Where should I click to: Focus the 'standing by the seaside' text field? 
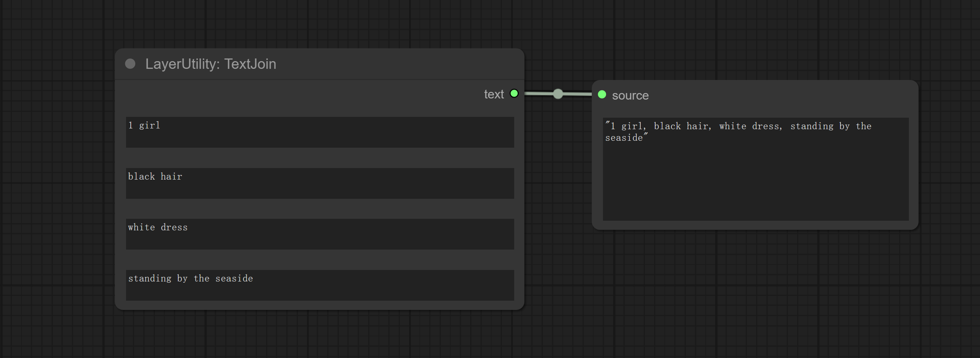pyautogui.click(x=320, y=285)
